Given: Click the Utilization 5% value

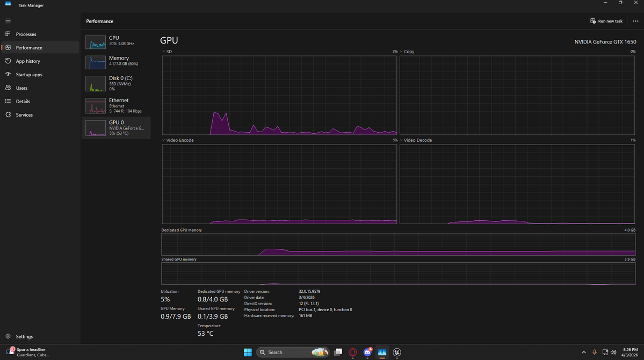Looking at the screenshot, I should [x=165, y=300].
